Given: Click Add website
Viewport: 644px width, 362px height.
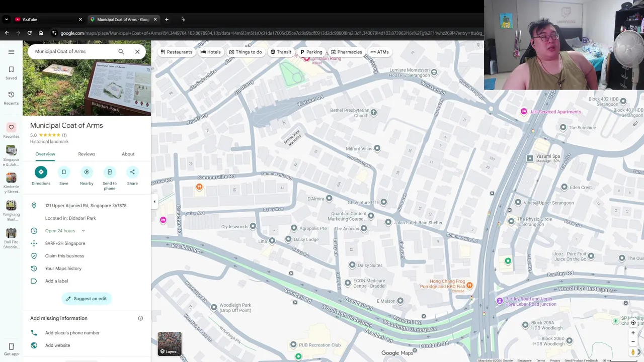Looking at the screenshot, I should [x=57, y=345].
